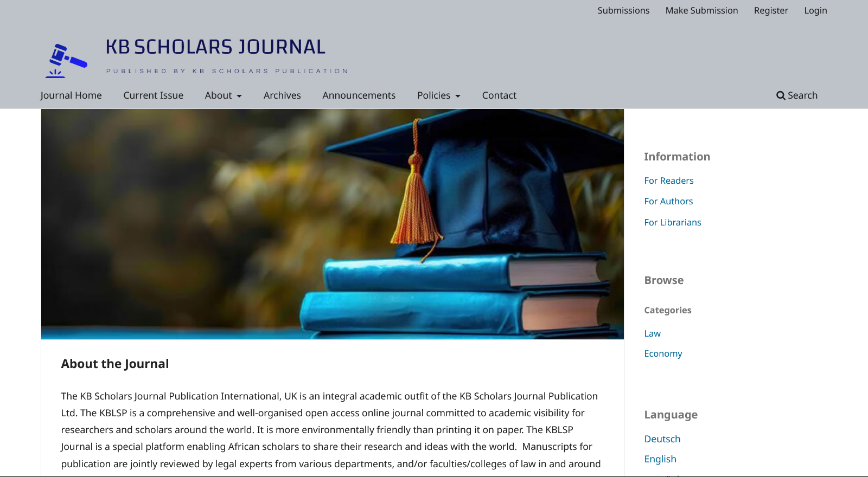
Task: Expand the Policies dropdown menu
Action: 438,95
